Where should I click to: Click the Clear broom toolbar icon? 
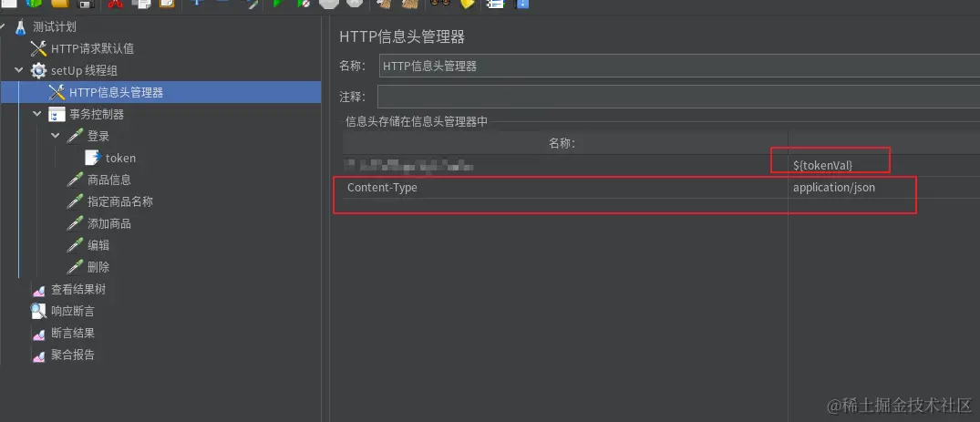[x=384, y=3]
